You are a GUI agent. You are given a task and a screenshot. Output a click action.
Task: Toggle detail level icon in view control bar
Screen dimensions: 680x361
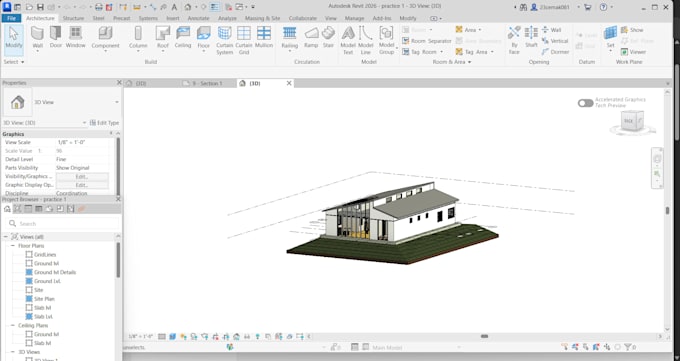162,337
